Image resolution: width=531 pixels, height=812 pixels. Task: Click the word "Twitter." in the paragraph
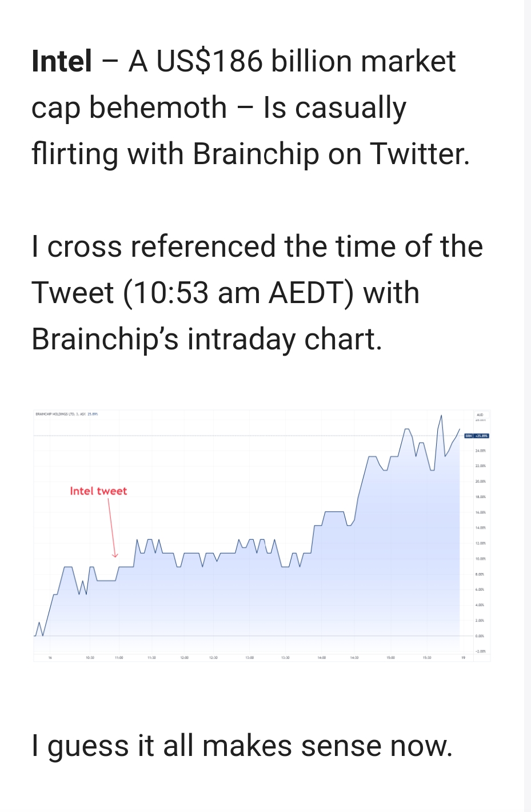pyautogui.click(x=420, y=154)
